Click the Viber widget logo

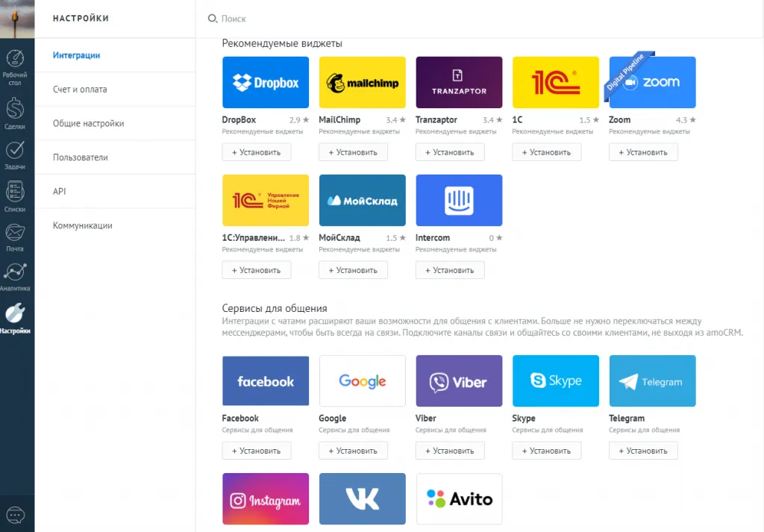[x=459, y=381]
